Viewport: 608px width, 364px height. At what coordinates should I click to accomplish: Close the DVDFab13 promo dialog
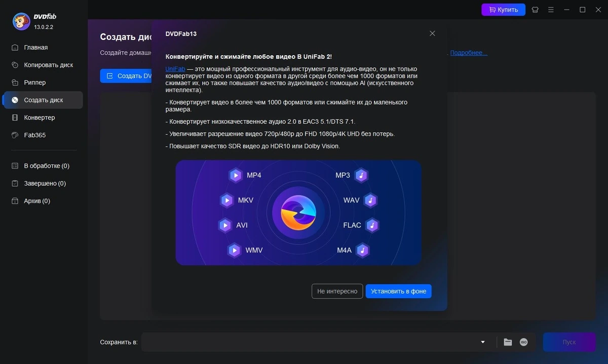(x=432, y=33)
